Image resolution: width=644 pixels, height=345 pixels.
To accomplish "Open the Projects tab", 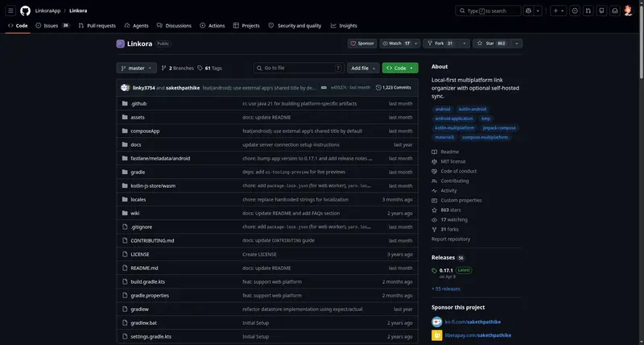I will coord(246,26).
